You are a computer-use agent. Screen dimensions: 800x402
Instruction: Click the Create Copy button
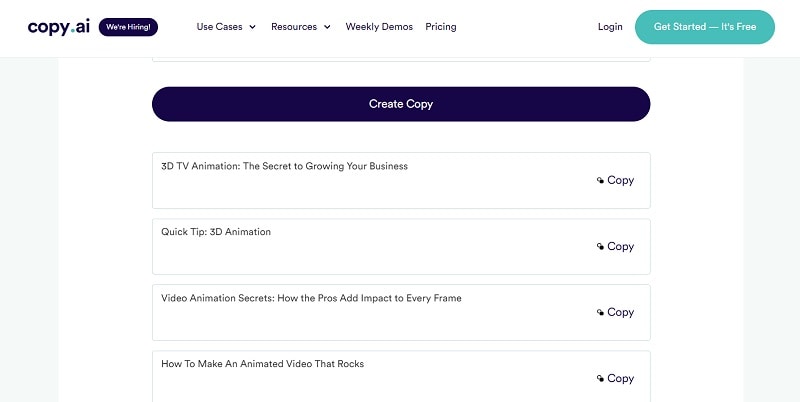(400, 104)
